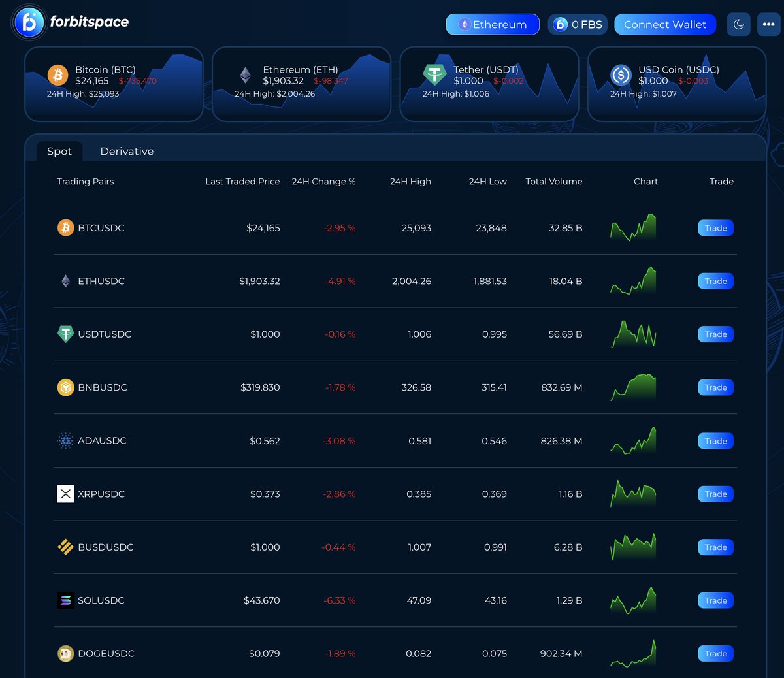Click Trade button for SOLUSDC
Screen dimensions: 784x678
[x=715, y=600]
